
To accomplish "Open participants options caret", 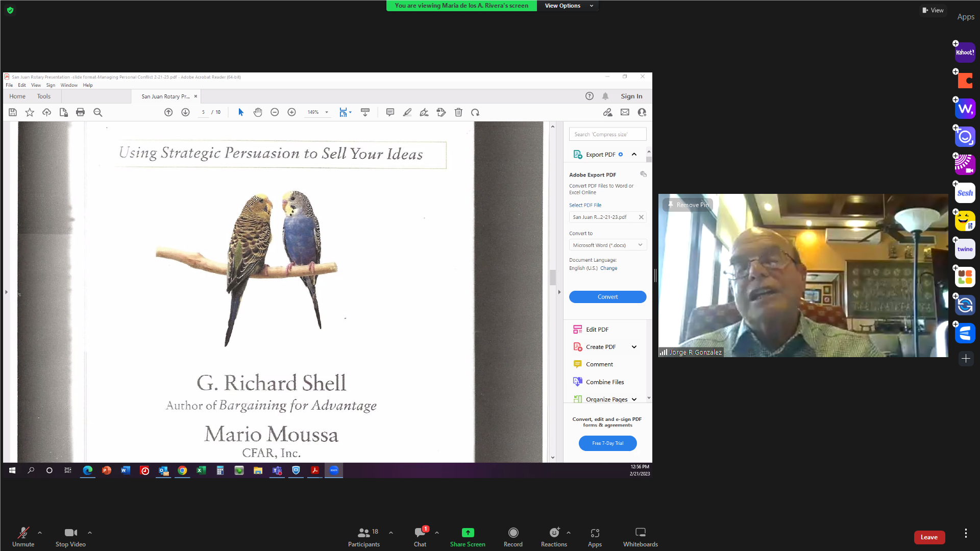I will click(391, 533).
